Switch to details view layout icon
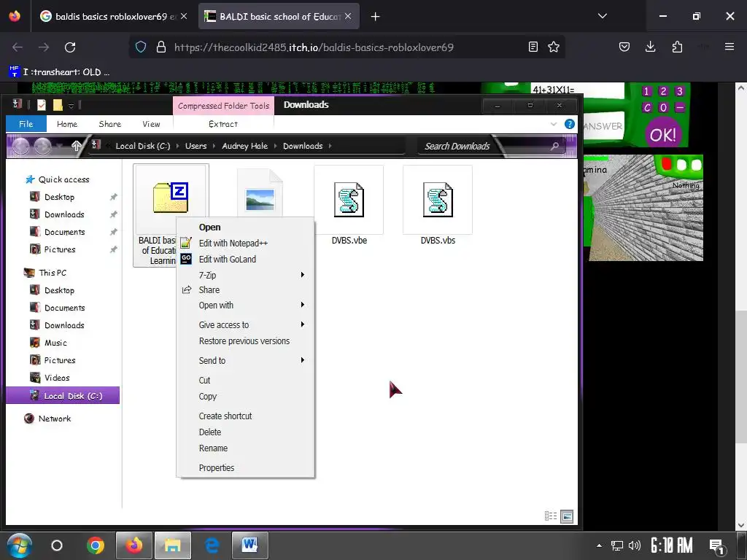 551,516
